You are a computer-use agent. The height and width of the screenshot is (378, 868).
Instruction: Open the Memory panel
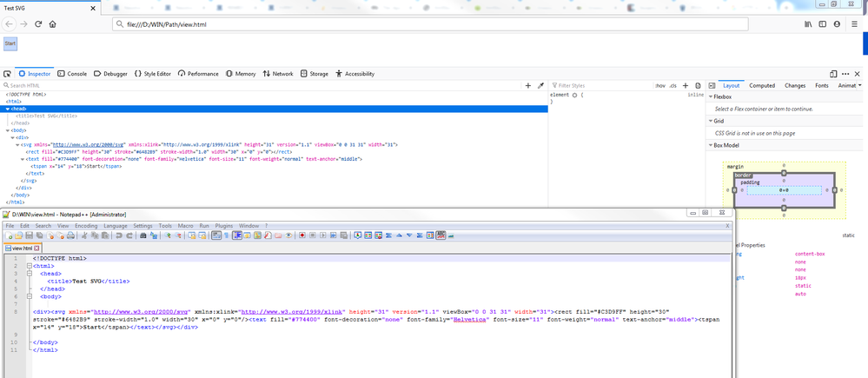[x=241, y=74]
